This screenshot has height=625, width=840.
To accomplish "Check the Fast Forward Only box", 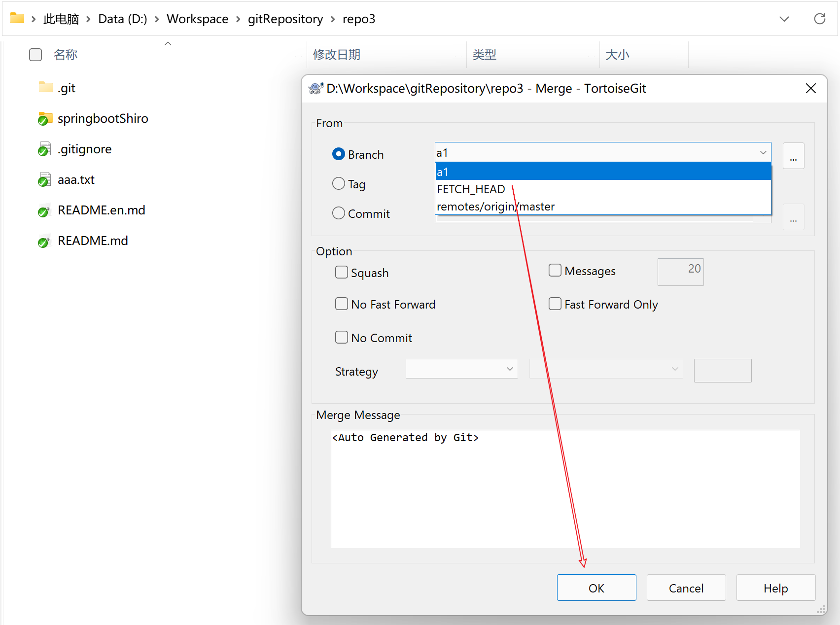I will (x=555, y=304).
